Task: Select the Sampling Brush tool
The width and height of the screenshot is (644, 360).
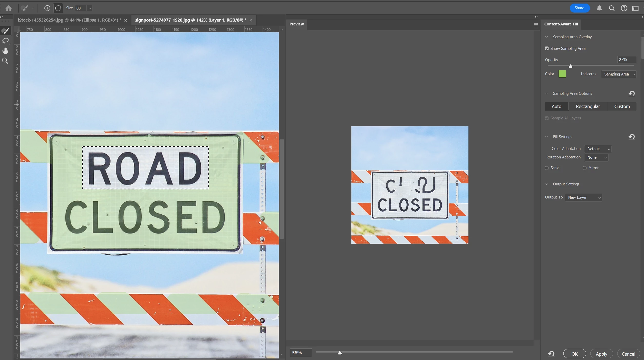Action: (5, 31)
